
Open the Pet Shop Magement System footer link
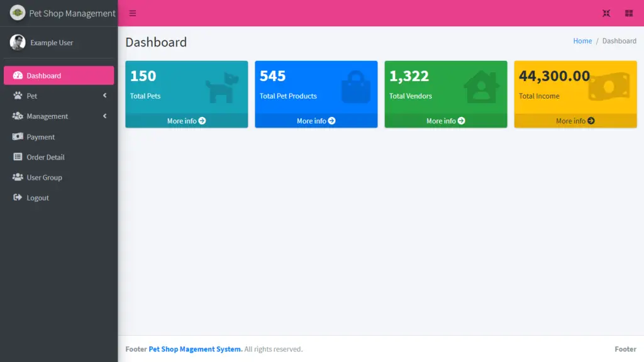point(195,349)
